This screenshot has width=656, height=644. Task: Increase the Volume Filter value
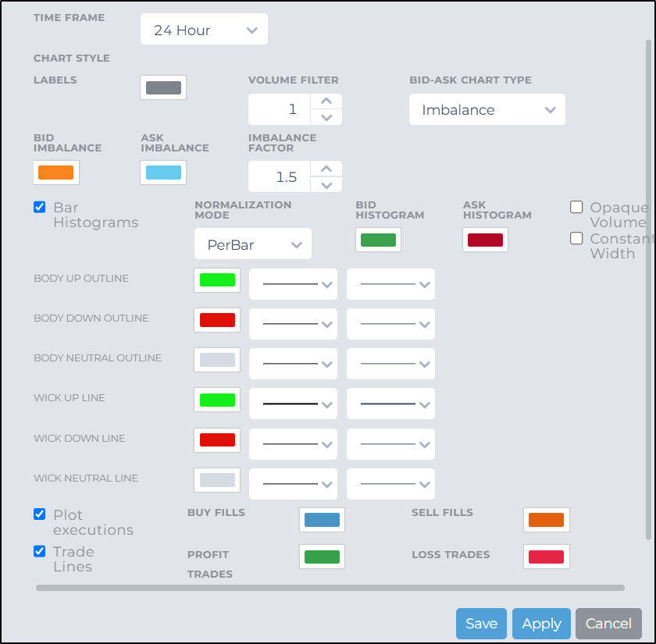(x=326, y=101)
